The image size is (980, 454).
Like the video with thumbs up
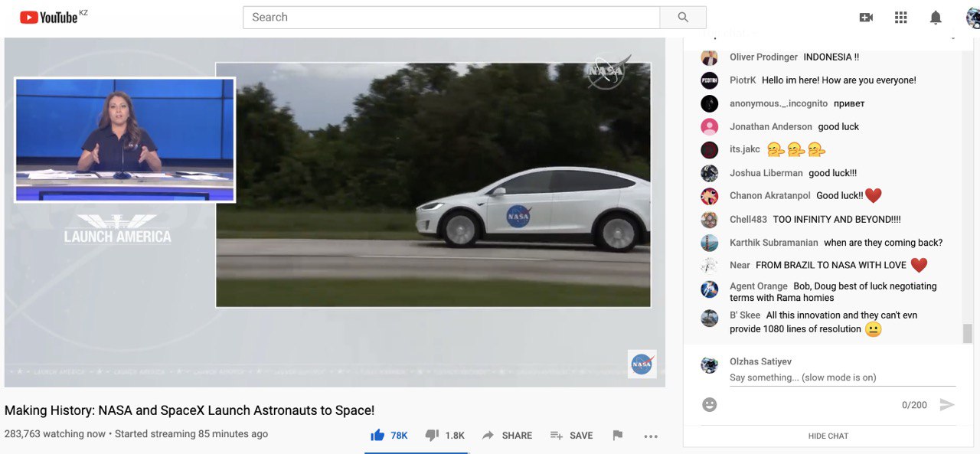pyautogui.click(x=377, y=435)
